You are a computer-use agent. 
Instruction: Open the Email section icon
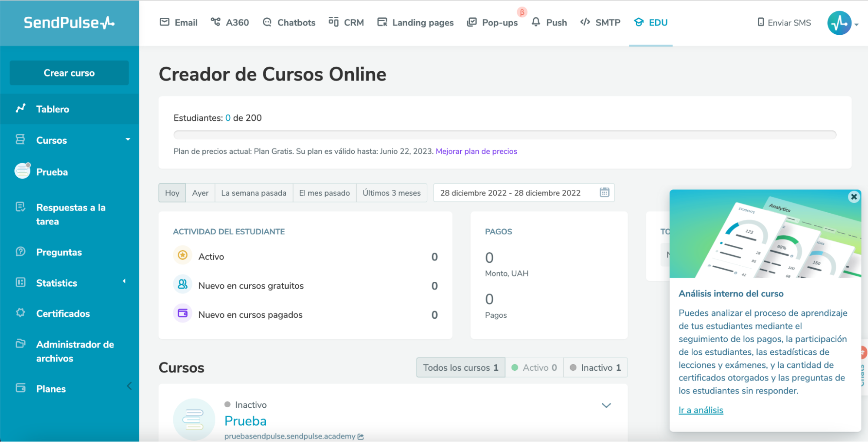[165, 22]
